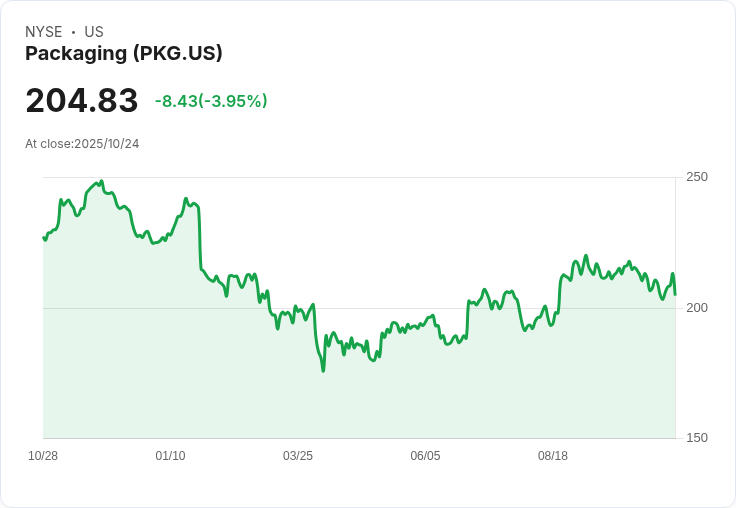Viewport: 736px width, 508px height.
Task: Click the NYSE exchange label
Action: click(44, 32)
